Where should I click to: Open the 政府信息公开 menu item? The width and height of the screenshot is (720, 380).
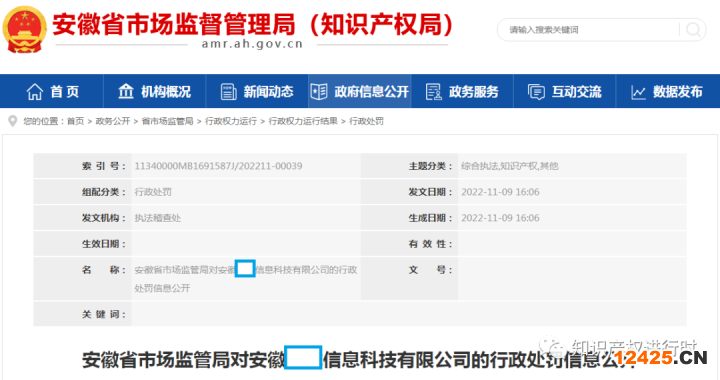pos(371,92)
